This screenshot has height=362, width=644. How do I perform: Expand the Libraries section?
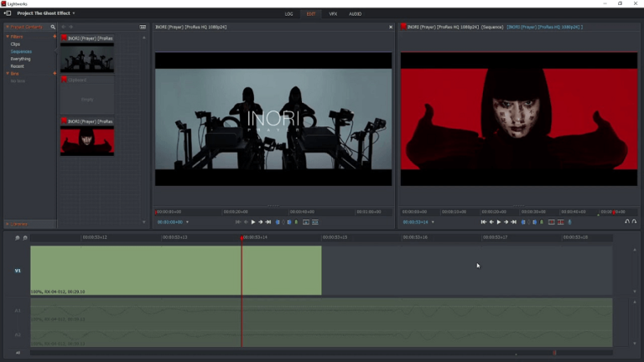(x=8, y=224)
